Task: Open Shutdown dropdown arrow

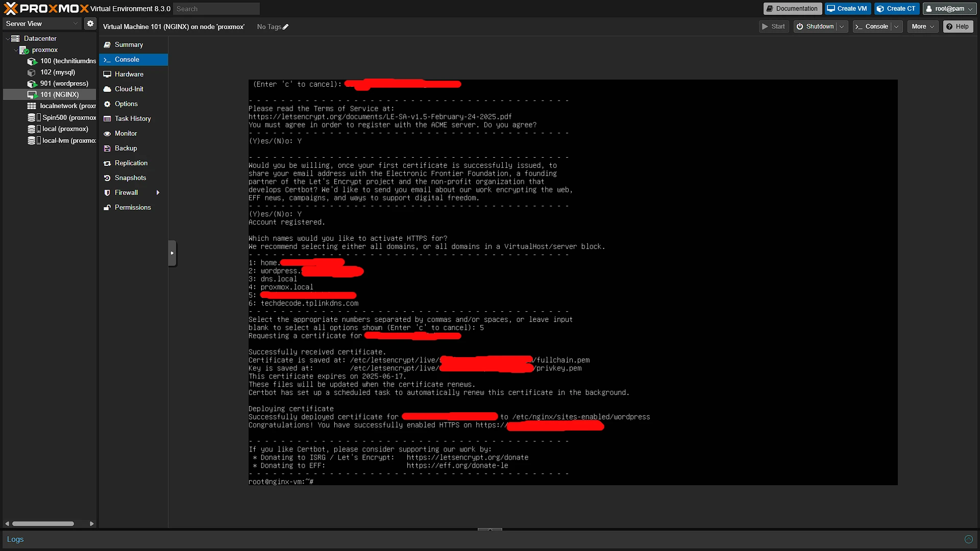Action: [842, 27]
